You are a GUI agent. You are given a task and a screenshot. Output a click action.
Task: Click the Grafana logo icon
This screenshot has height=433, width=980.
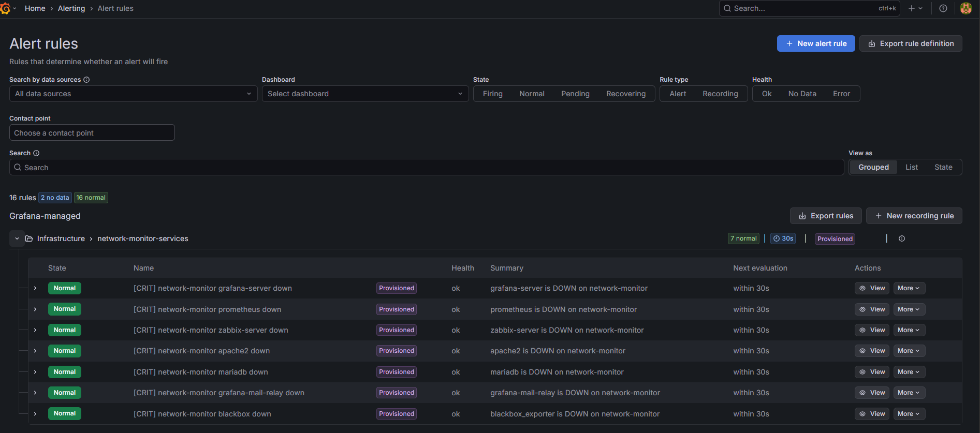click(x=5, y=8)
